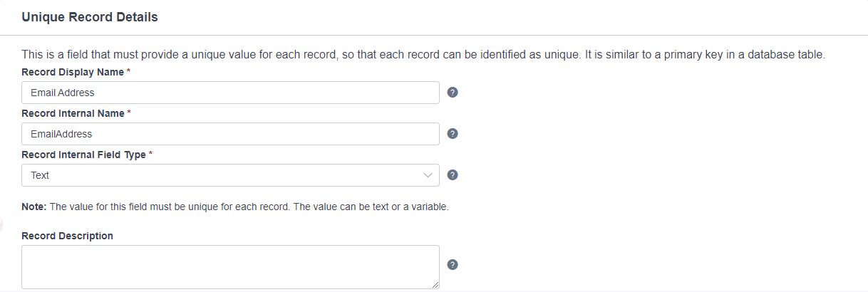This screenshot has width=868, height=292.
Task: Click the primary key explanation paragraph
Action: [423, 55]
